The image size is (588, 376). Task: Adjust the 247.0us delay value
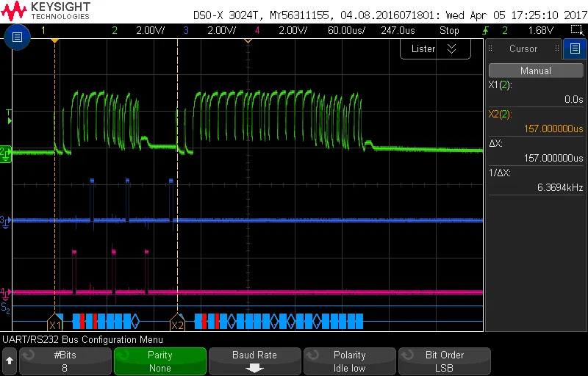[x=398, y=30]
